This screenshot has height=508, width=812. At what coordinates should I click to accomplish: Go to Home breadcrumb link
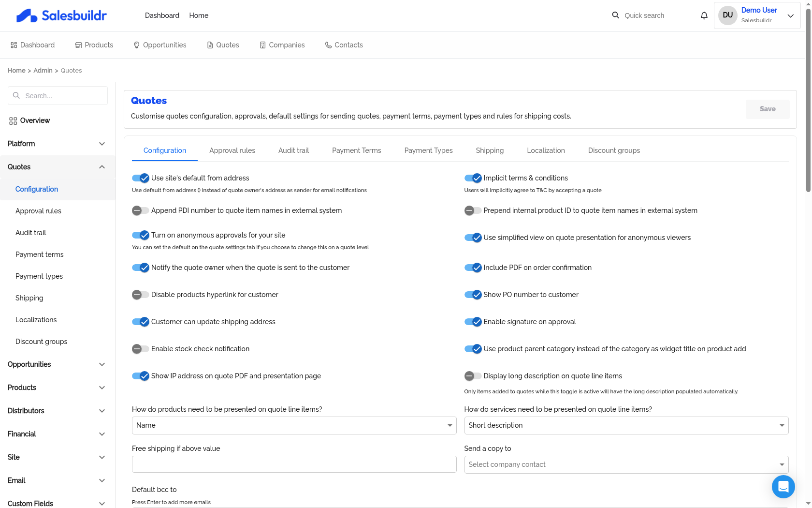tap(16, 71)
